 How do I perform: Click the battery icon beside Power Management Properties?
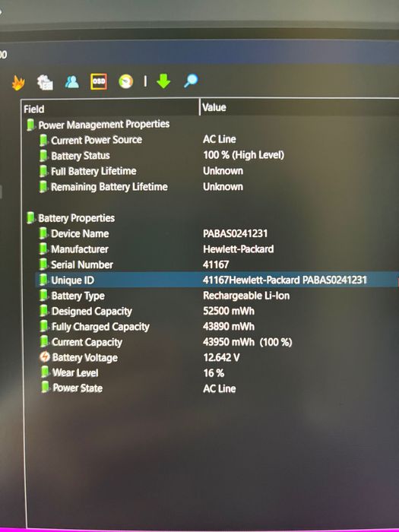(x=30, y=125)
